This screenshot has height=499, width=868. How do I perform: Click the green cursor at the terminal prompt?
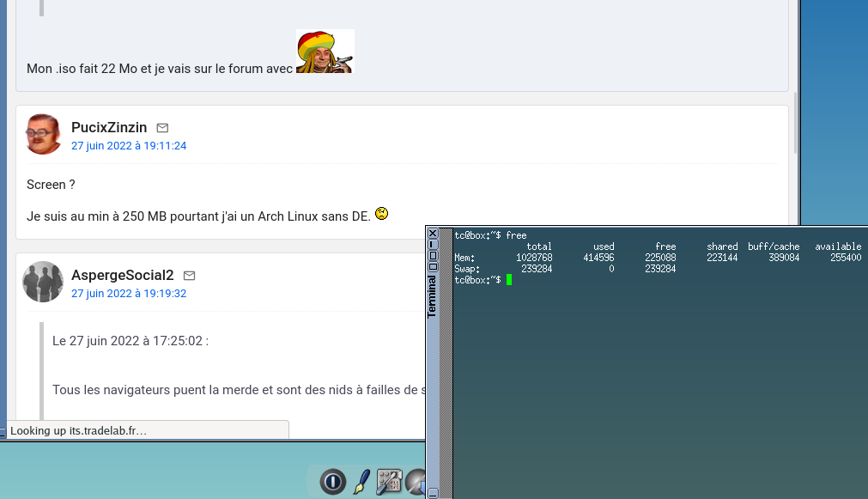pyautogui.click(x=509, y=280)
